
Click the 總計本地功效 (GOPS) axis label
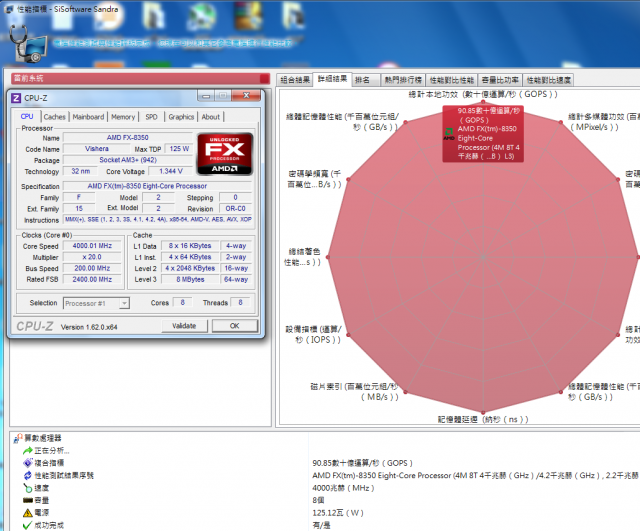coord(483,94)
